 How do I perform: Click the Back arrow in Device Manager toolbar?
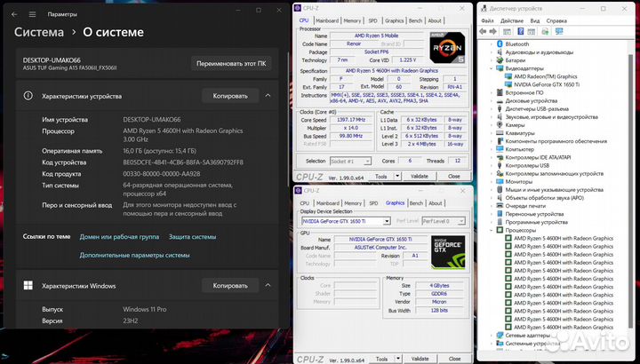pyautogui.click(x=484, y=31)
